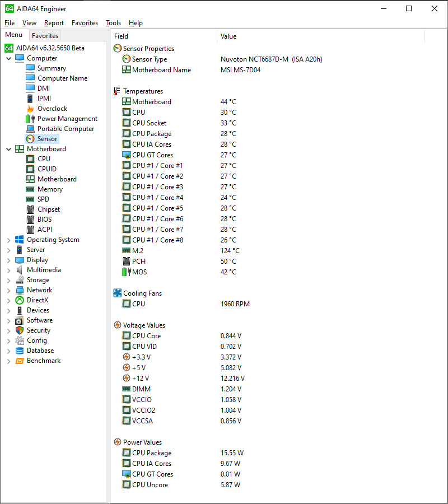Expand the Display node

[x=8, y=260]
